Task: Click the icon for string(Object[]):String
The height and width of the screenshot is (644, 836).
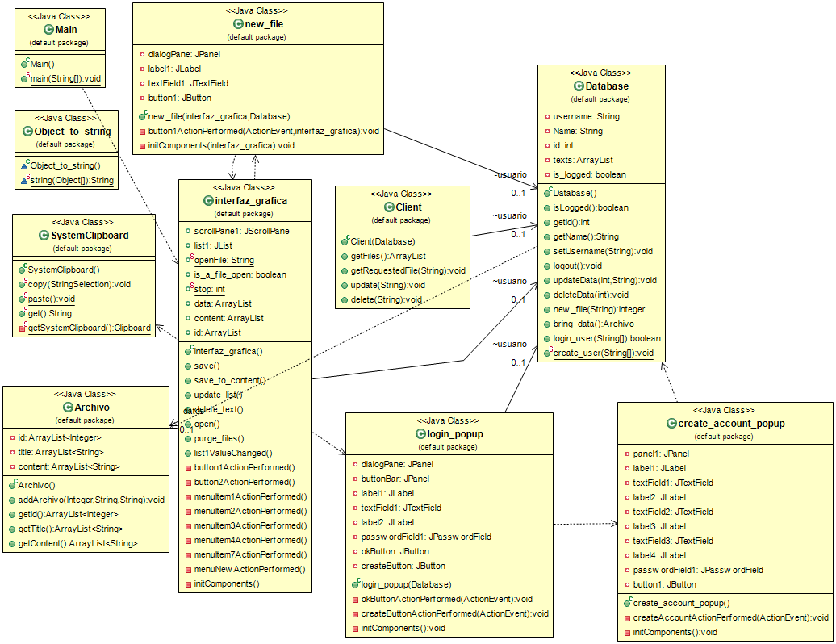Action: point(24,180)
